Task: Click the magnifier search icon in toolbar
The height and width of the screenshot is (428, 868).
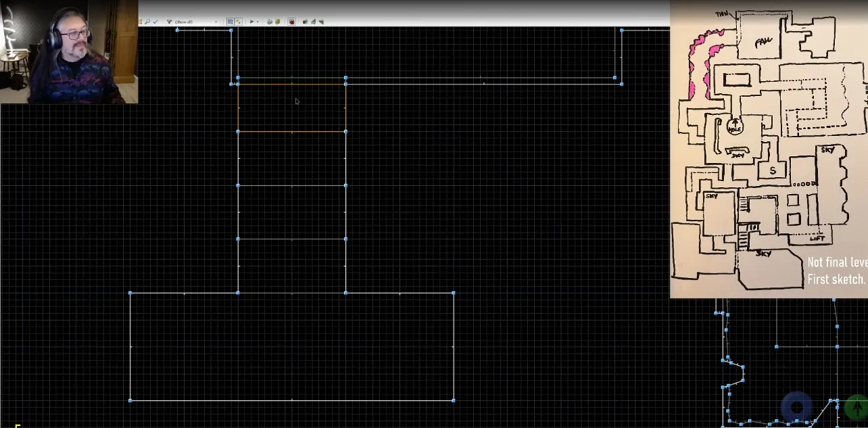Action: [x=147, y=22]
